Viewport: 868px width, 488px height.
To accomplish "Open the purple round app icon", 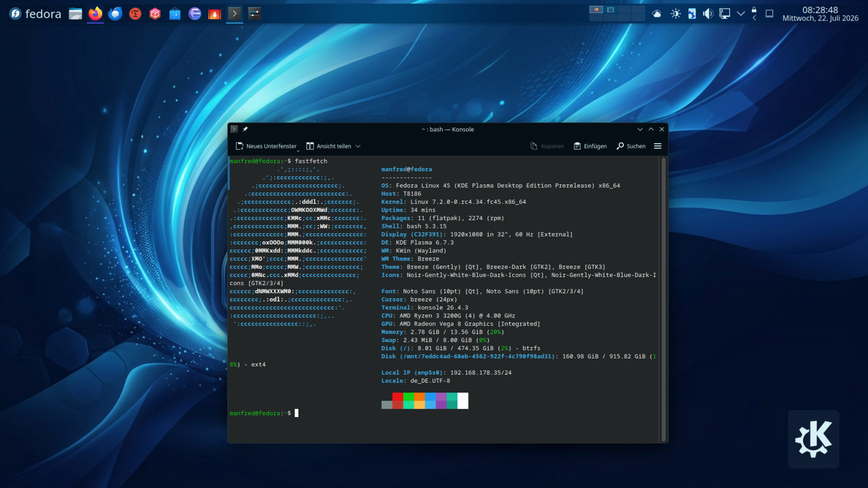I will click(x=195, y=14).
